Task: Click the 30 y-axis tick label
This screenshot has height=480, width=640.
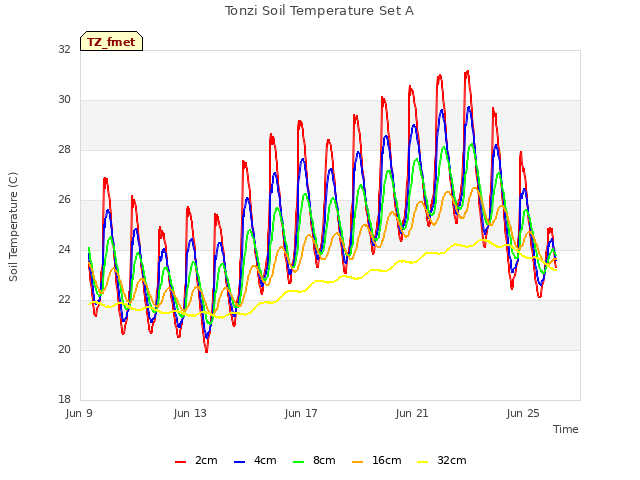Action: (x=64, y=100)
